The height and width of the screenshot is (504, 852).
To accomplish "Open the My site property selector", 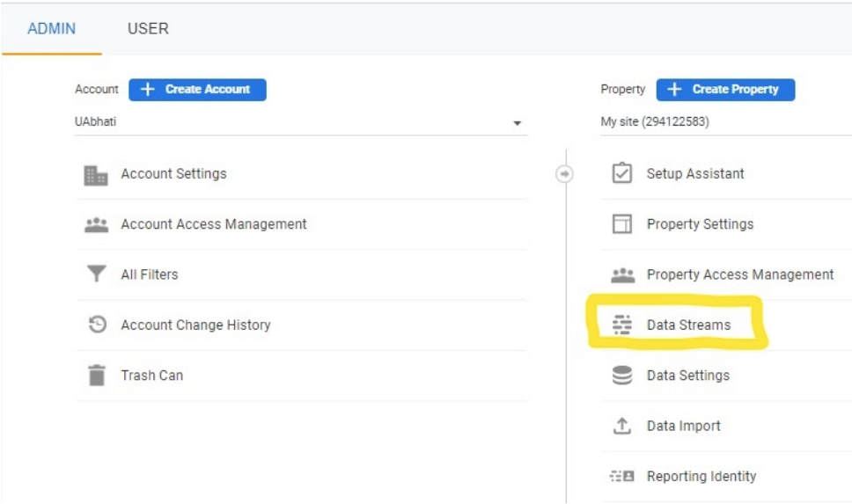I will click(x=726, y=122).
